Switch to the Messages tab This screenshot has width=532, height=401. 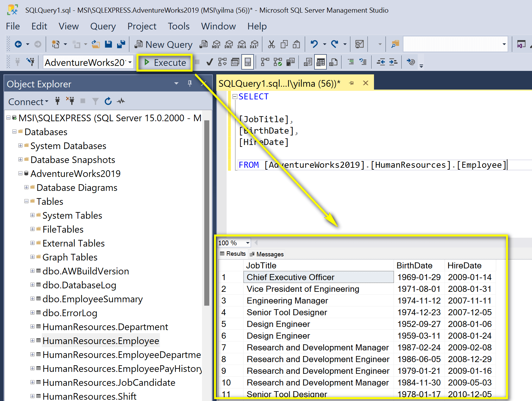(x=267, y=254)
